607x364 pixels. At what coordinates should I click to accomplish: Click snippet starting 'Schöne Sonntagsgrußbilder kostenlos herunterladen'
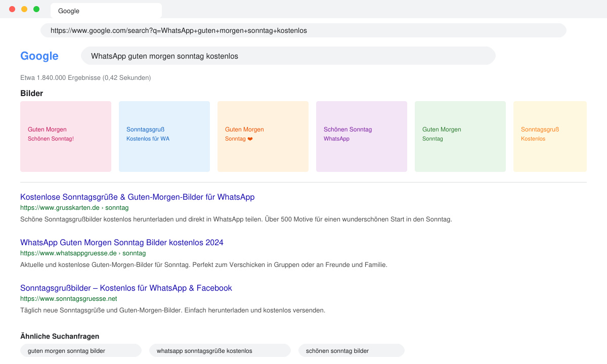coord(236,219)
